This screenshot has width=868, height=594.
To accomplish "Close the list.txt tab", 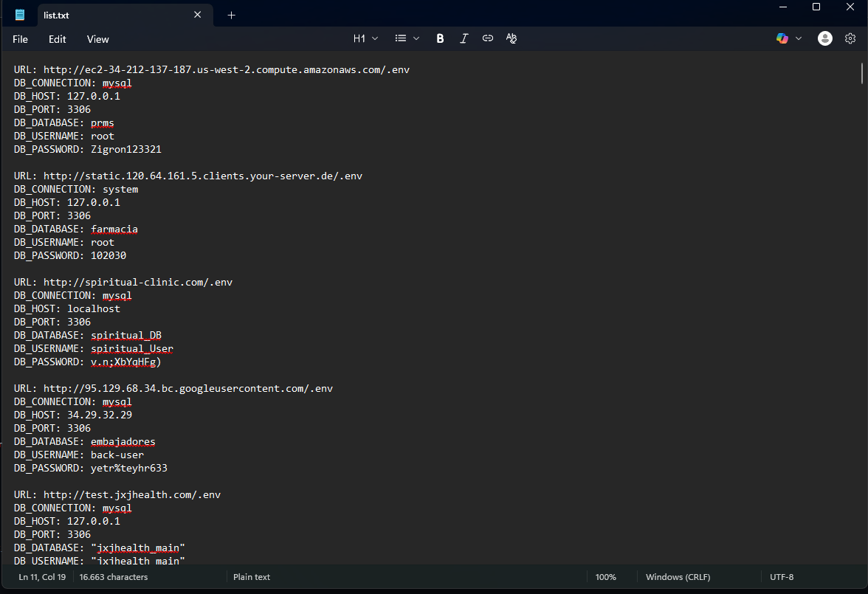I will pyautogui.click(x=198, y=15).
